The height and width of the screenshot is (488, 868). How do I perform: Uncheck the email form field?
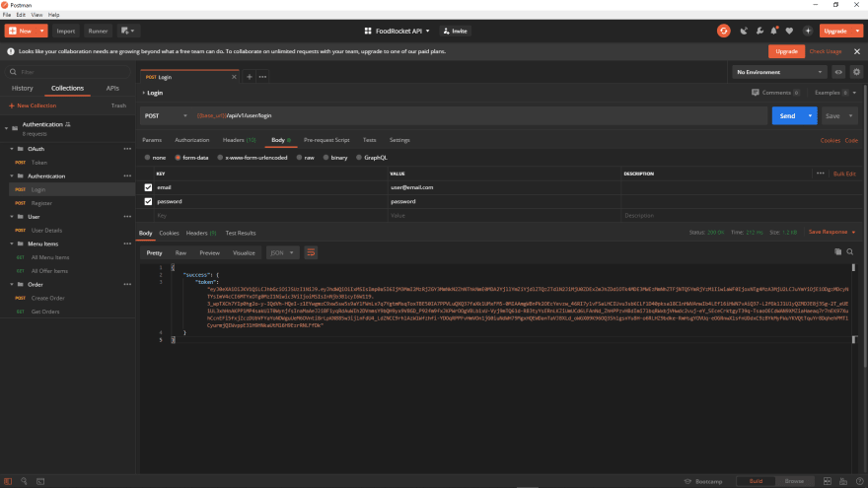[x=148, y=187]
